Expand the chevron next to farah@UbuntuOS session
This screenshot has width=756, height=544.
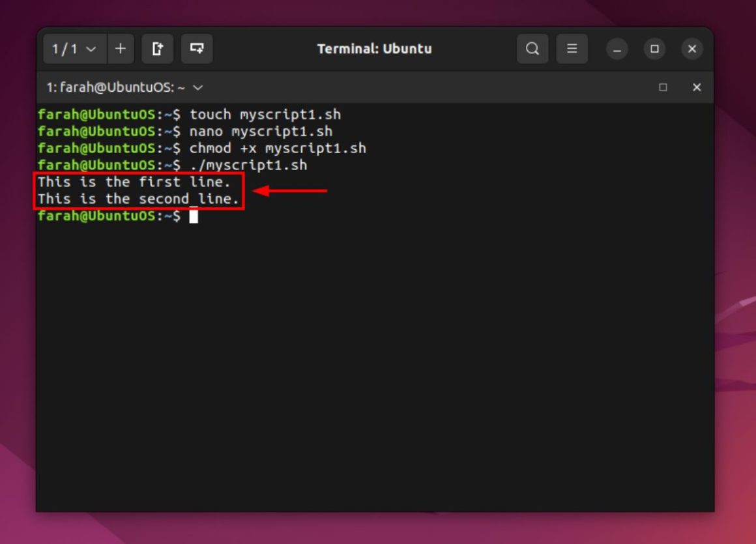[197, 87]
